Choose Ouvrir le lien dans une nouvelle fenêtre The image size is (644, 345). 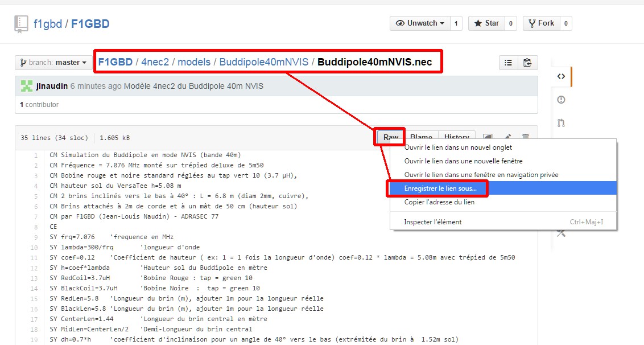[x=503, y=161]
